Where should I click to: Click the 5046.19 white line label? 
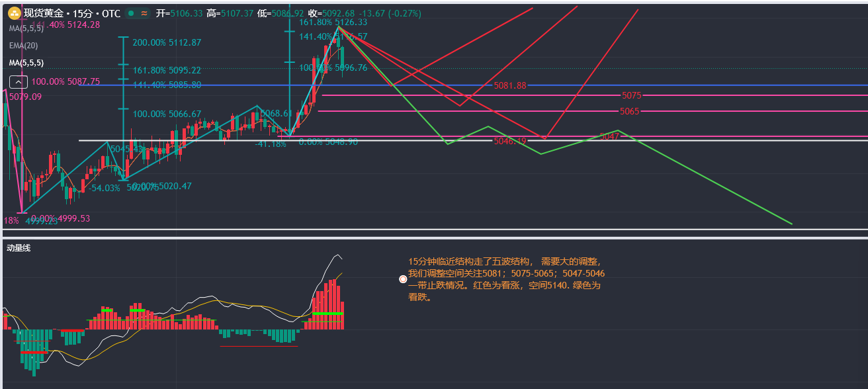[x=509, y=141]
